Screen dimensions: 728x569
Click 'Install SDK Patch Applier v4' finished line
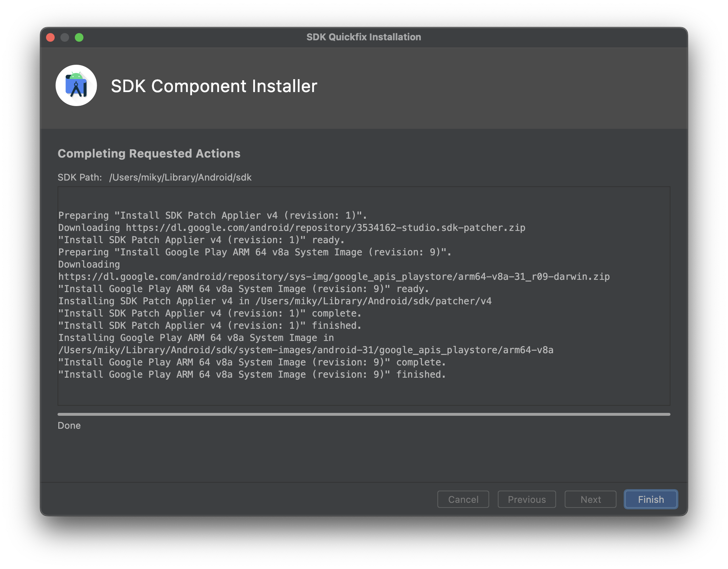coord(210,326)
